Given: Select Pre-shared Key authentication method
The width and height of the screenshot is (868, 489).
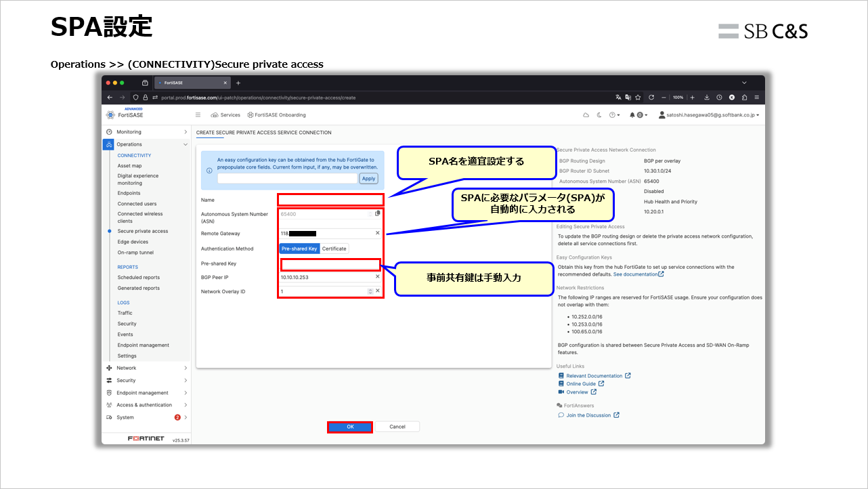Looking at the screenshot, I should coord(299,249).
